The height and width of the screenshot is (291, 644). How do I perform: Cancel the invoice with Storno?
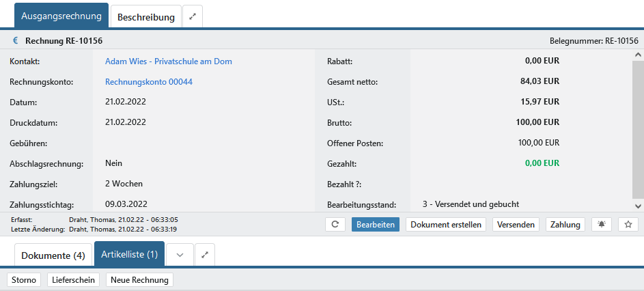point(24,280)
